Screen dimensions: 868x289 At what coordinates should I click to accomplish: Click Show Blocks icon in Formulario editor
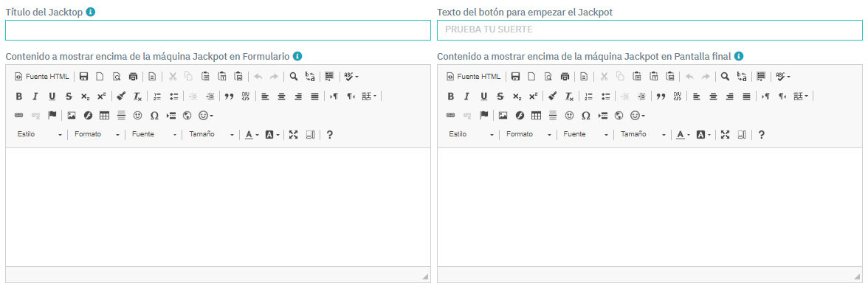click(x=310, y=134)
